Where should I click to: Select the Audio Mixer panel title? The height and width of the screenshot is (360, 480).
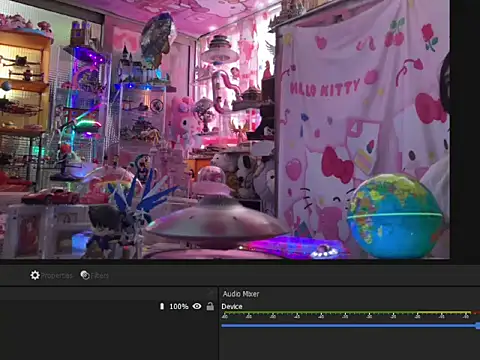(x=241, y=294)
